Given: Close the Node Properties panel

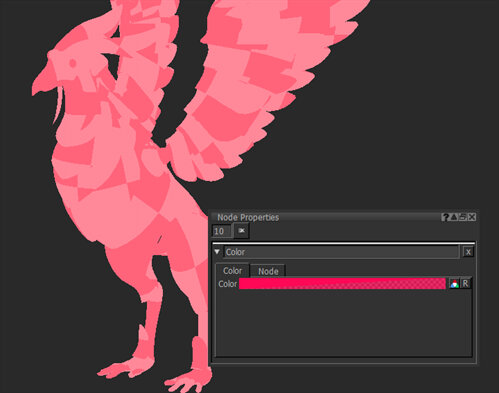Looking at the screenshot, I should point(472,217).
